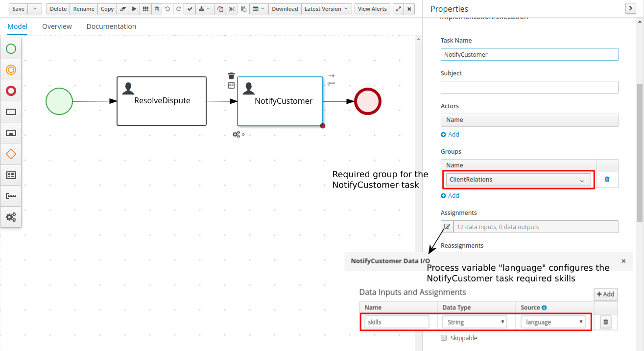Open the Documentation tab
Viewport: 644px width, 351px height.
click(111, 26)
